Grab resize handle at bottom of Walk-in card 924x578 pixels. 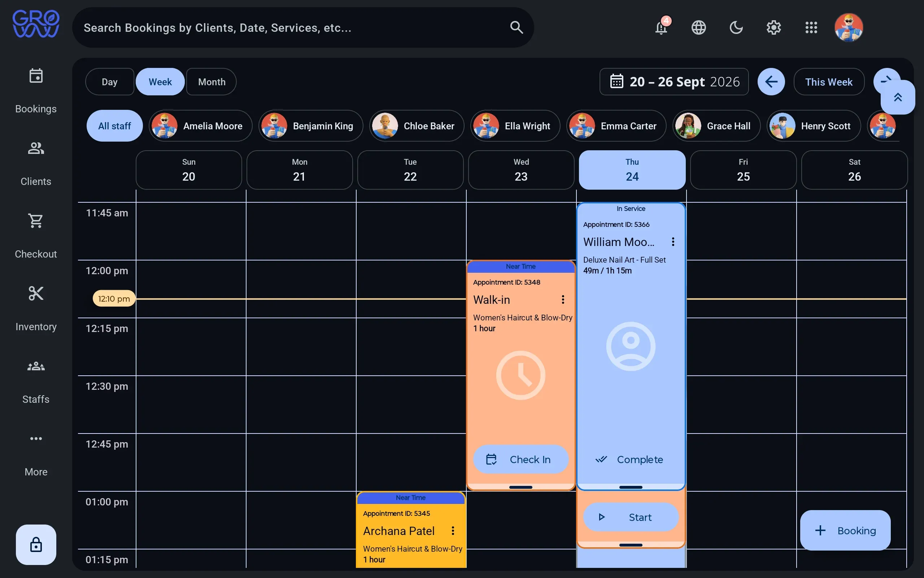click(x=521, y=487)
